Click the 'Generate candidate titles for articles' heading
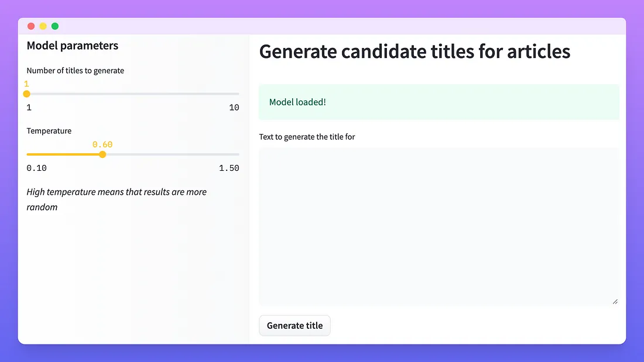 coord(415,51)
